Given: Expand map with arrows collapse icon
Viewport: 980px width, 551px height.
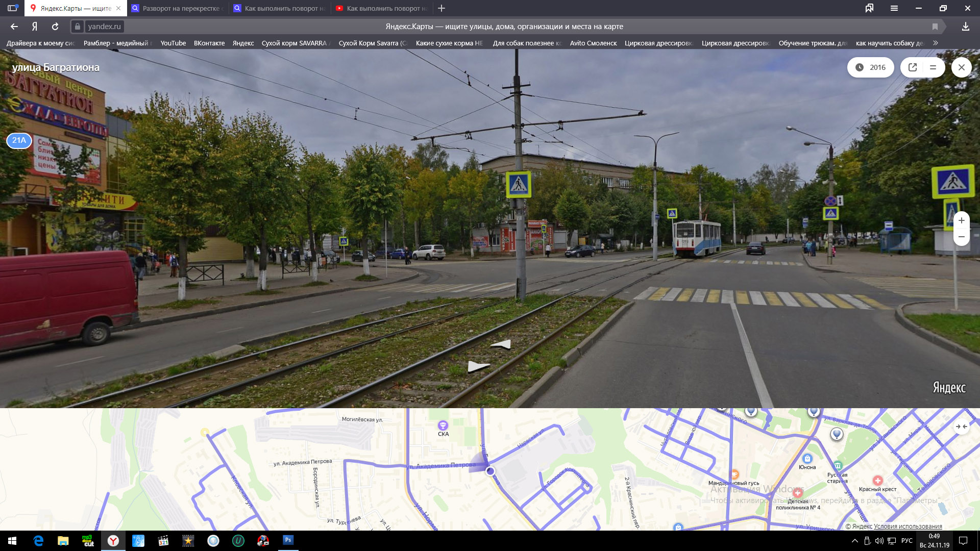Looking at the screenshot, I should 962,427.
